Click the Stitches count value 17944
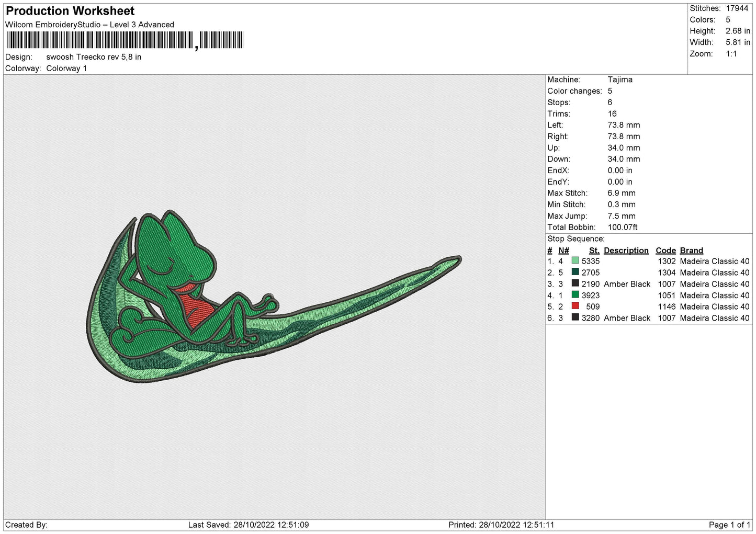Screen dimensions: 756x534 click(737, 8)
